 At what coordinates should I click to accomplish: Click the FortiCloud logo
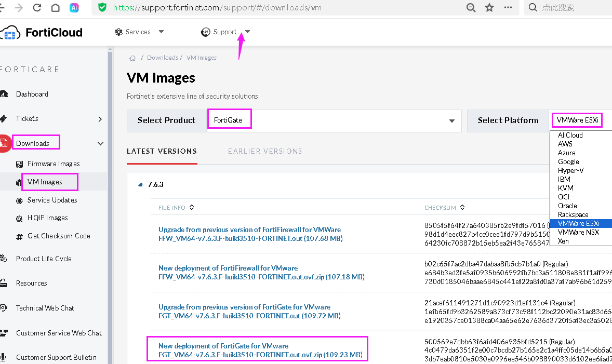(x=42, y=32)
